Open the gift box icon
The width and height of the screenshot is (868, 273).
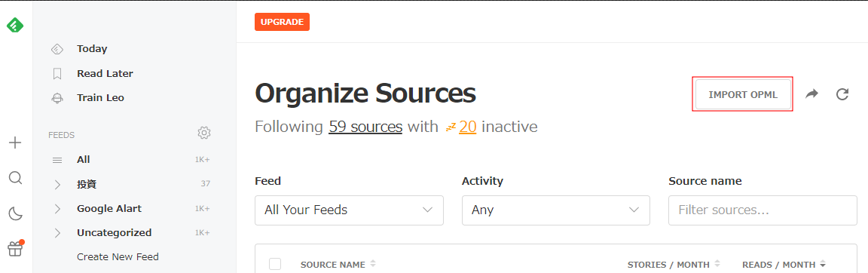tap(16, 249)
